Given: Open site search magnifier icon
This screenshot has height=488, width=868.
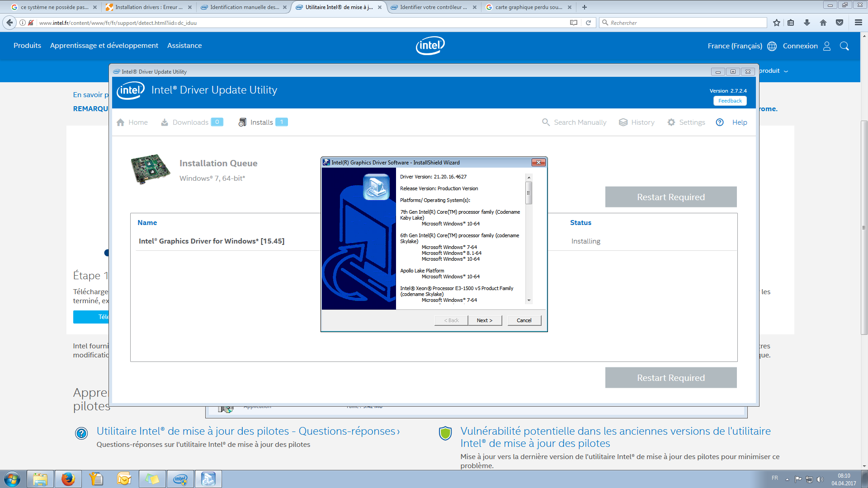Looking at the screenshot, I should click(844, 46).
